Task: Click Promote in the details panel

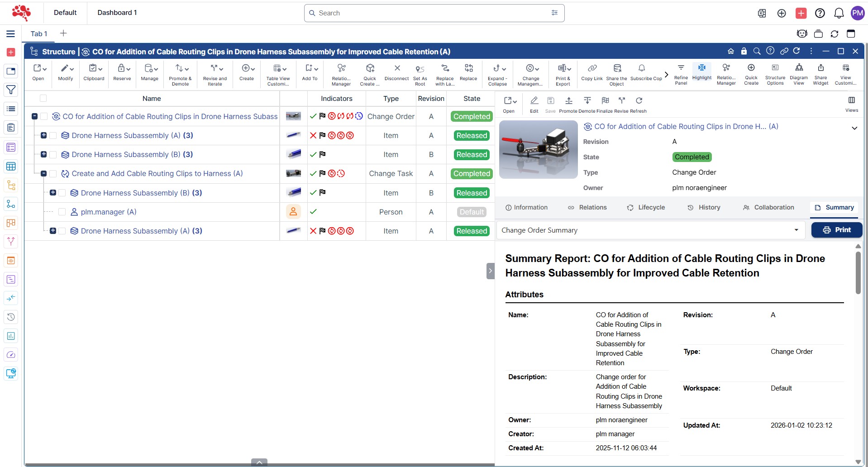Action: click(568, 100)
